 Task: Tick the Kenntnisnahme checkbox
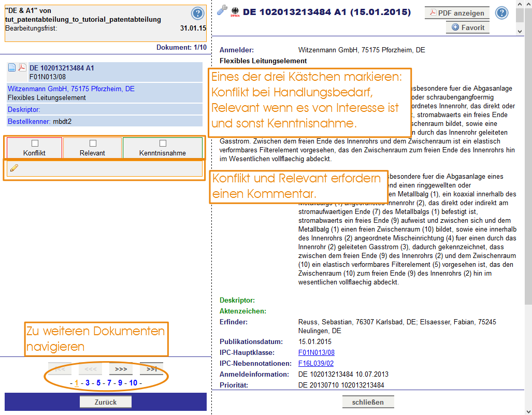[x=163, y=143]
